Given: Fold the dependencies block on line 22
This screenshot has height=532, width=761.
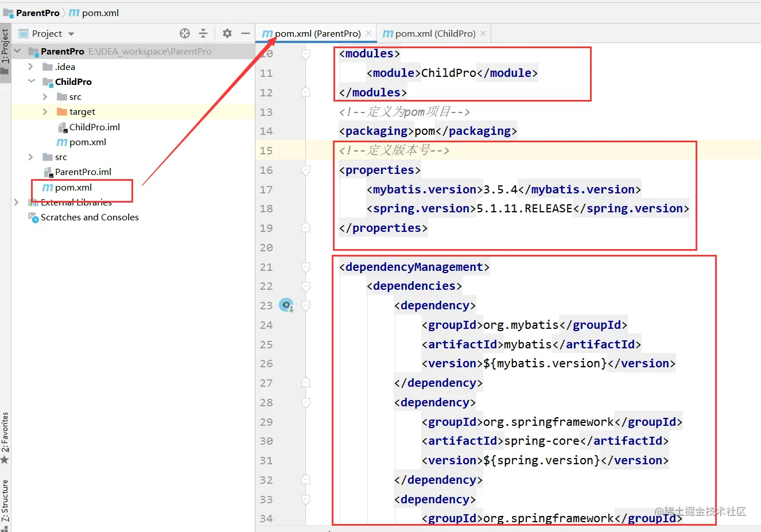Looking at the screenshot, I should tap(306, 286).
